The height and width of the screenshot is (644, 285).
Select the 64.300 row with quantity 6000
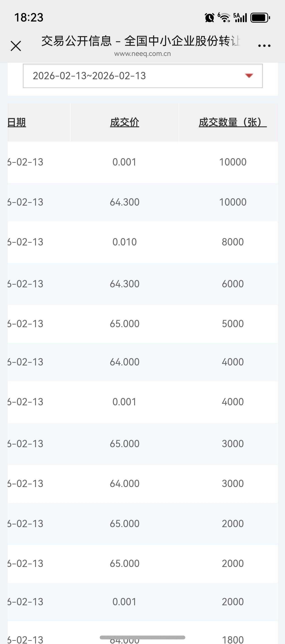(x=143, y=284)
